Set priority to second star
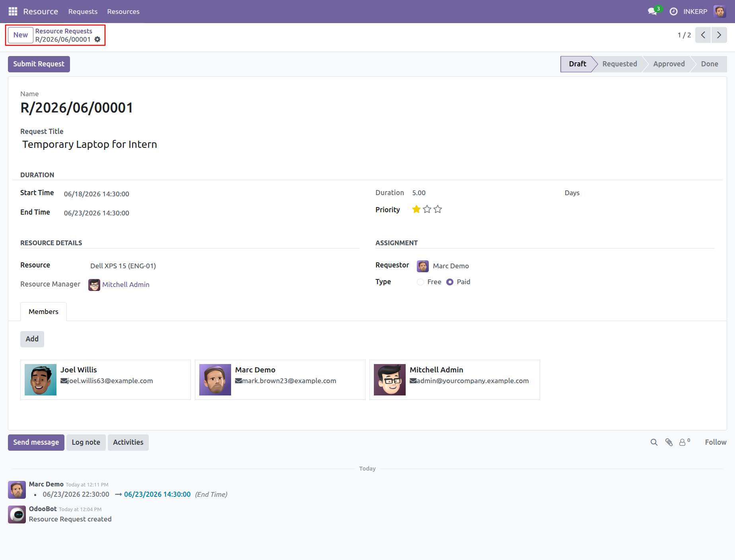Screen dimensions: 735x560 pos(427,209)
